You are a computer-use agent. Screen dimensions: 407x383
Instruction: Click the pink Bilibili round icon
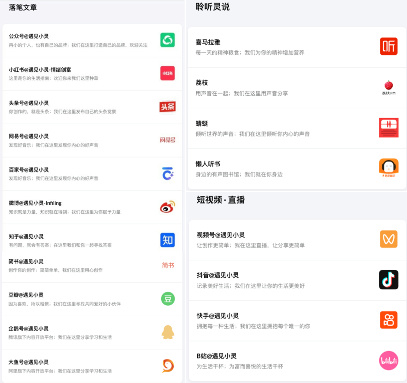pos(389,361)
